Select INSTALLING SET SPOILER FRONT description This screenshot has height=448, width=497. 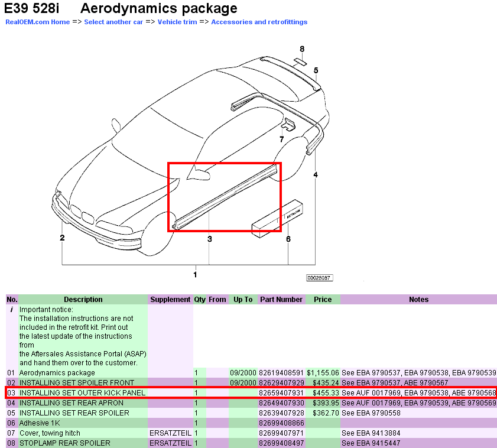click(x=77, y=382)
